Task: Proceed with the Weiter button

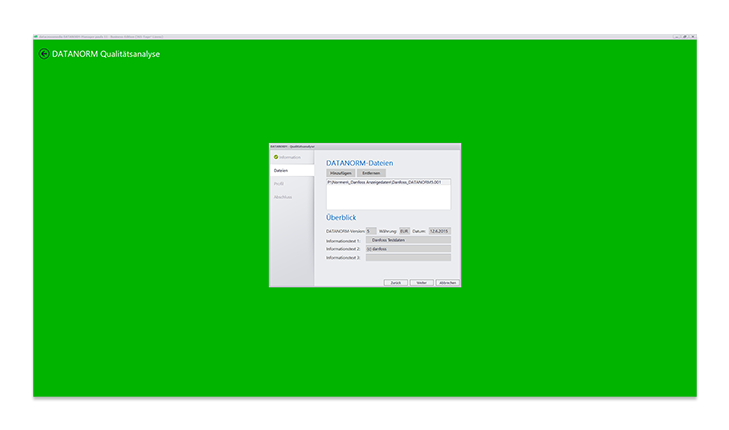Action: (x=422, y=283)
